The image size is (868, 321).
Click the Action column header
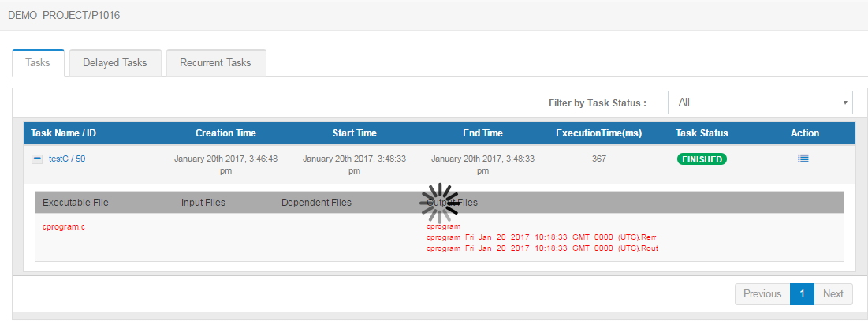coord(805,133)
